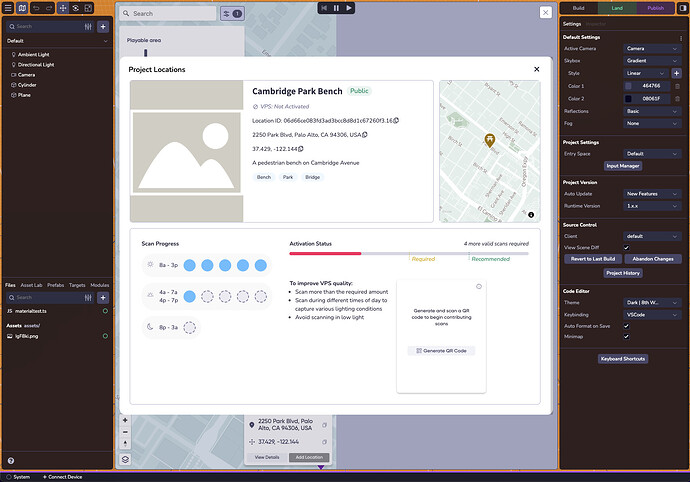Collapse the Default space expander
690x482 pixels.
(105, 41)
